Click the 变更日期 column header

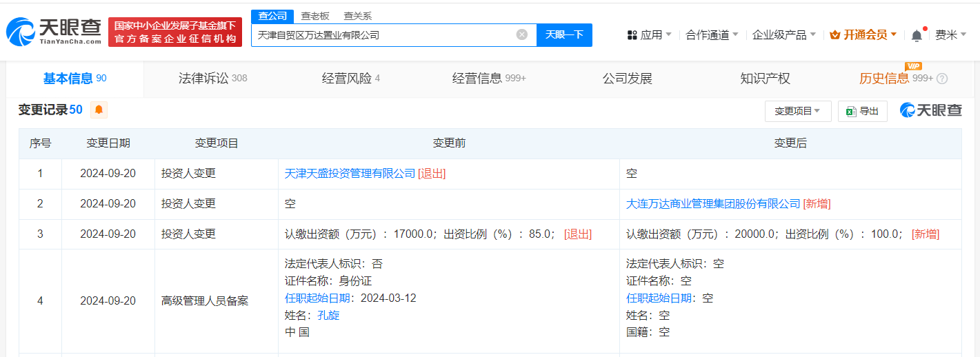[108, 143]
